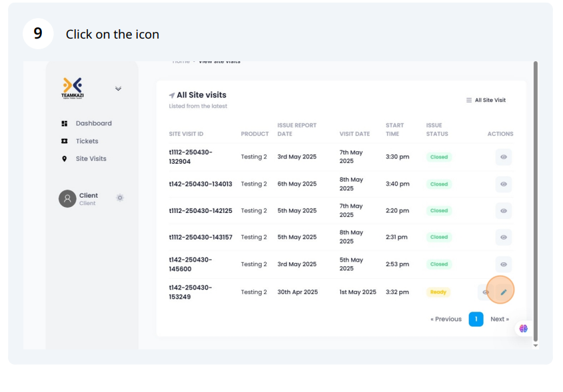Click the 3:40 pm start time
The width and height of the screenshot is (563, 392).
pos(398,184)
